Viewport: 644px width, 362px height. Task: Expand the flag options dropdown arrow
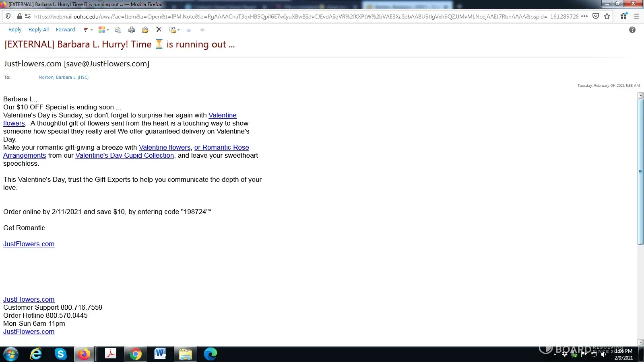92,30
